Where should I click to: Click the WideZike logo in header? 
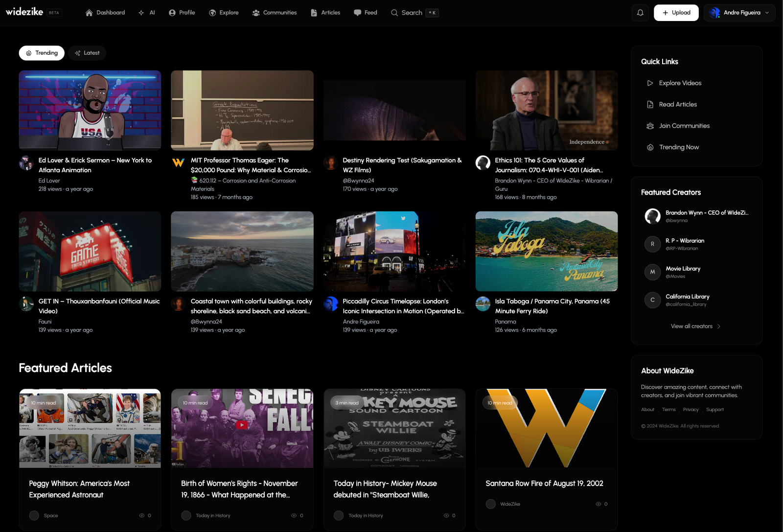pyautogui.click(x=25, y=12)
